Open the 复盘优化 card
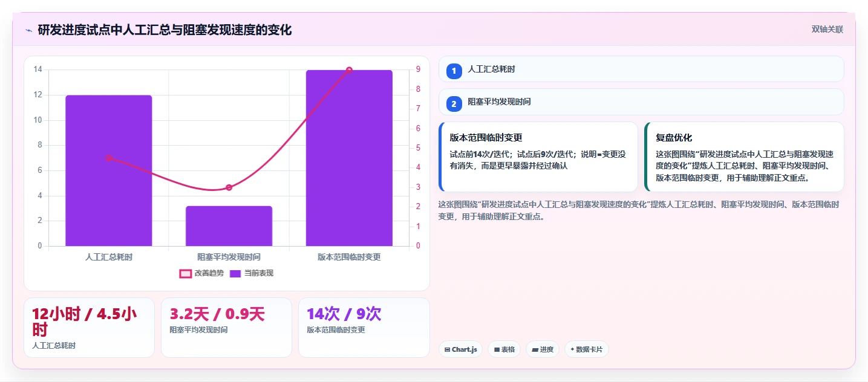 coord(744,157)
